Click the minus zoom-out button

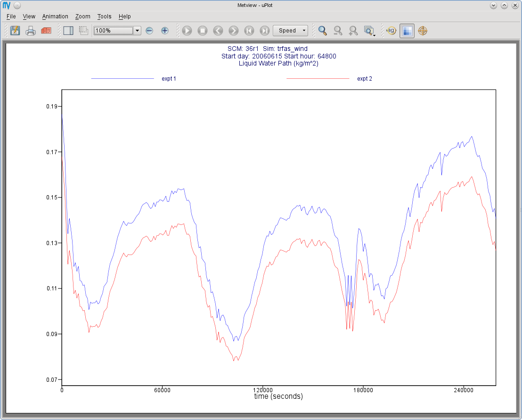149,31
